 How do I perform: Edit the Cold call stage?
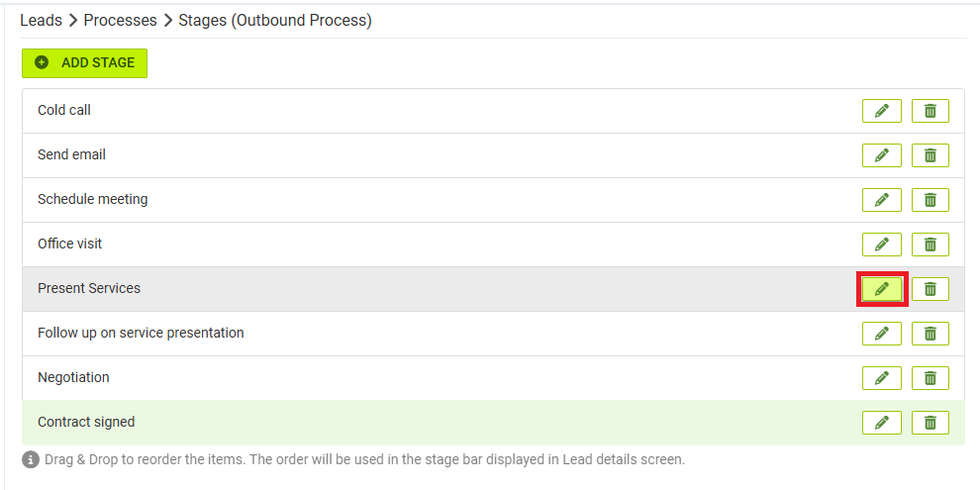tap(882, 111)
